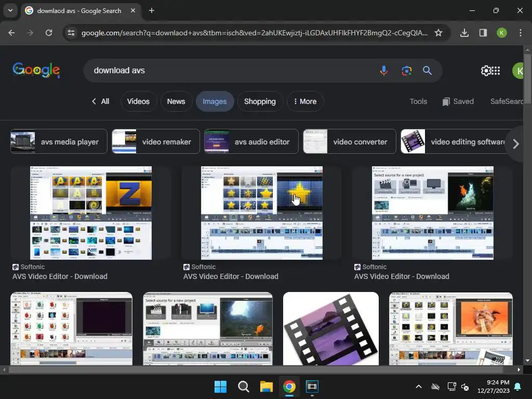Filter by video converter chip
Viewport: 532px width, 399px height.
click(350, 141)
